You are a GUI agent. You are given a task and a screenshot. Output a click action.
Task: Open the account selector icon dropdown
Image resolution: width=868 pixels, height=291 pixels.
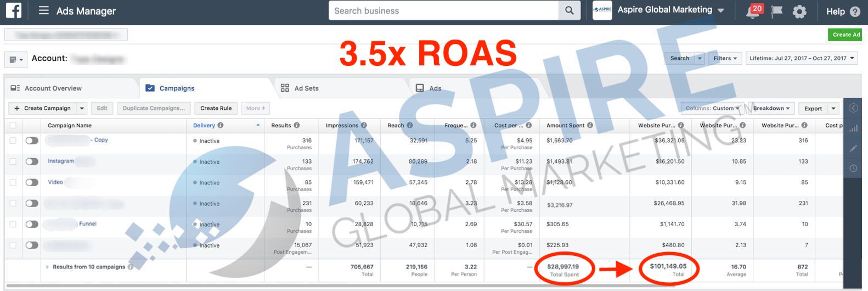tap(15, 59)
